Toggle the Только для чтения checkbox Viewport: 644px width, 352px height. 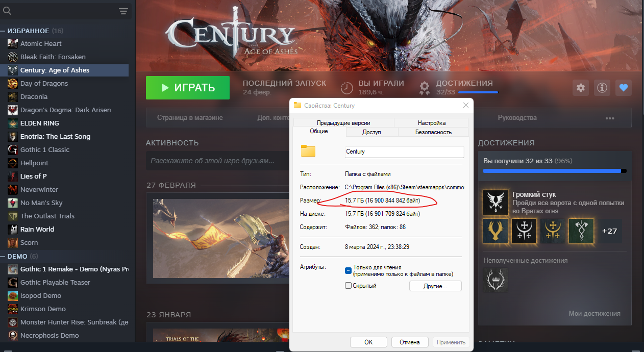click(x=348, y=270)
